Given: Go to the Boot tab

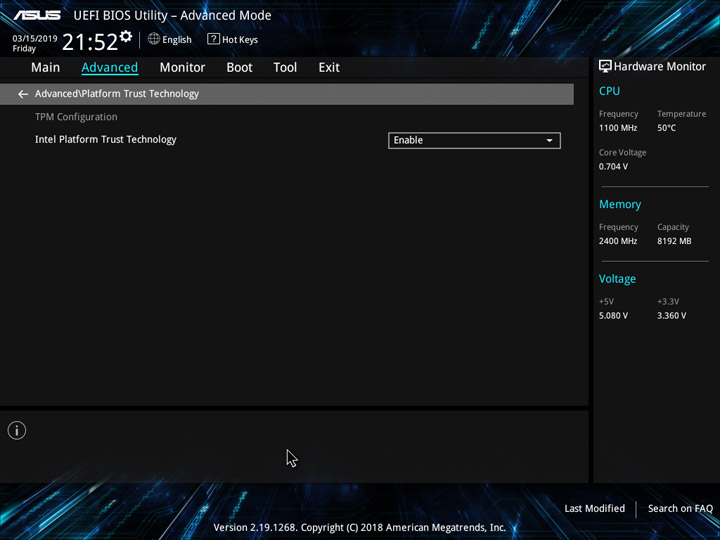Looking at the screenshot, I should 239,68.
